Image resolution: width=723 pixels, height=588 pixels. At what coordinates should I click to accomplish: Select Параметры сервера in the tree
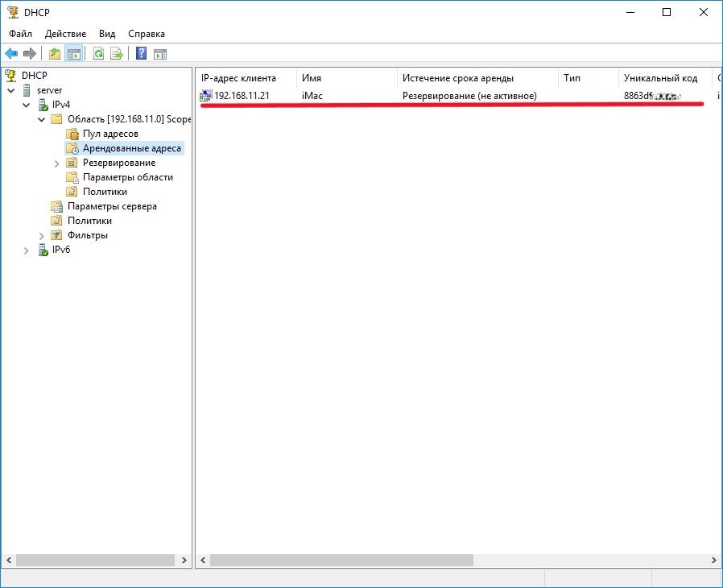tap(112, 206)
